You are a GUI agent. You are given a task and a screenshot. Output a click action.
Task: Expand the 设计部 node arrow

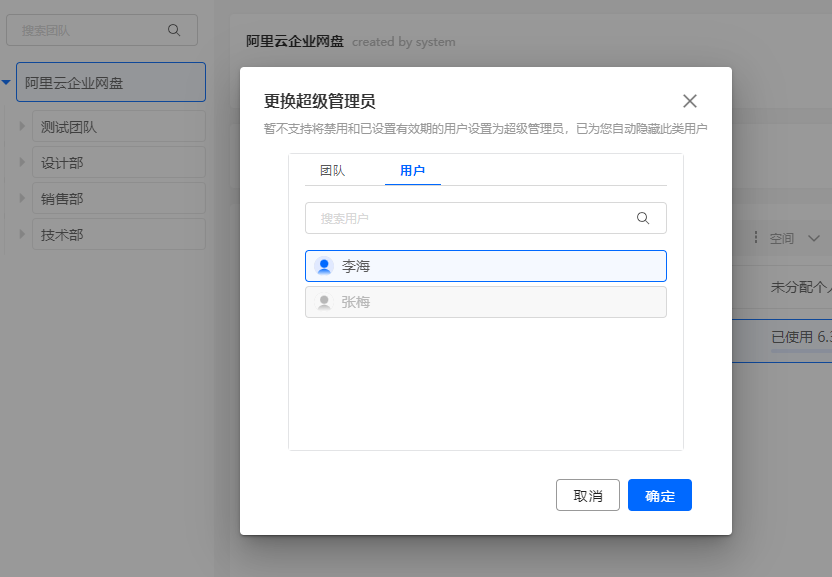pyautogui.click(x=22, y=162)
